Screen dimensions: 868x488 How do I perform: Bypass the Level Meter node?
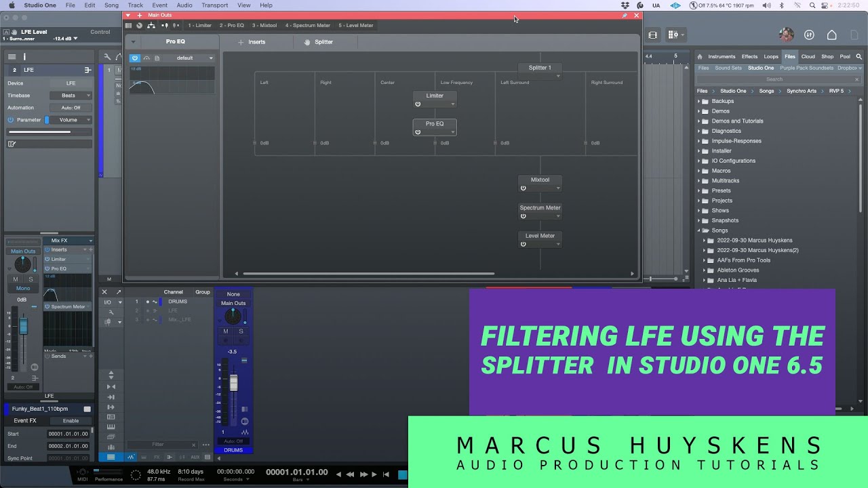point(523,244)
